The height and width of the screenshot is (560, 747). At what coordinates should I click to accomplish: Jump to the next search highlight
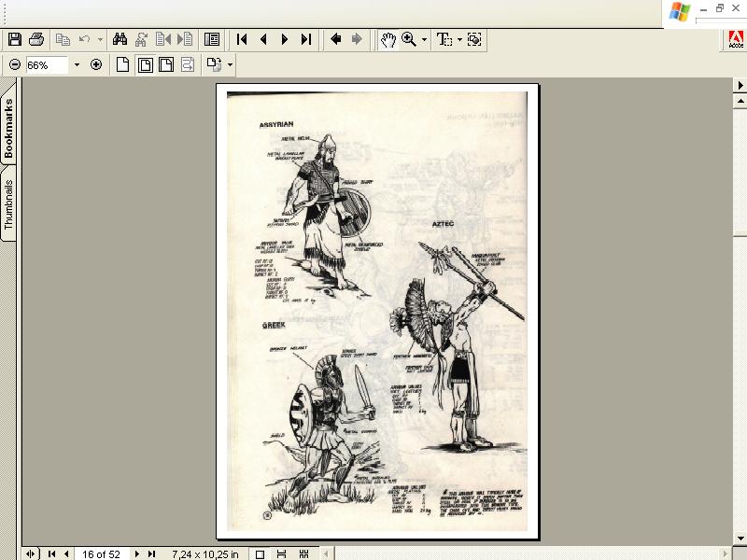click(x=185, y=39)
